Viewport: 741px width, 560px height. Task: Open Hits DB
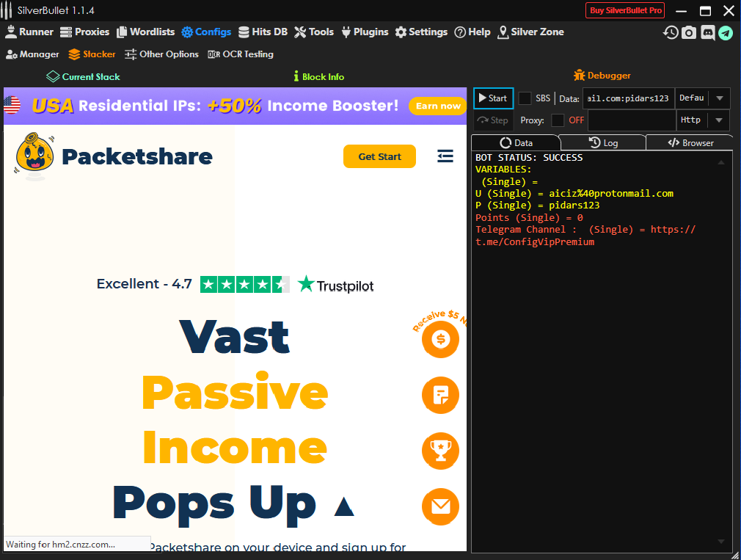point(263,32)
